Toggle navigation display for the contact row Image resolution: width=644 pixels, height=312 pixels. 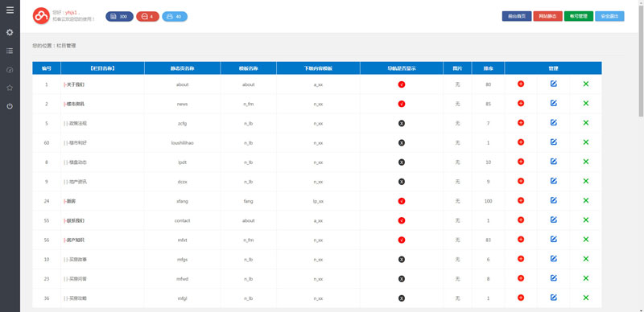402,221
